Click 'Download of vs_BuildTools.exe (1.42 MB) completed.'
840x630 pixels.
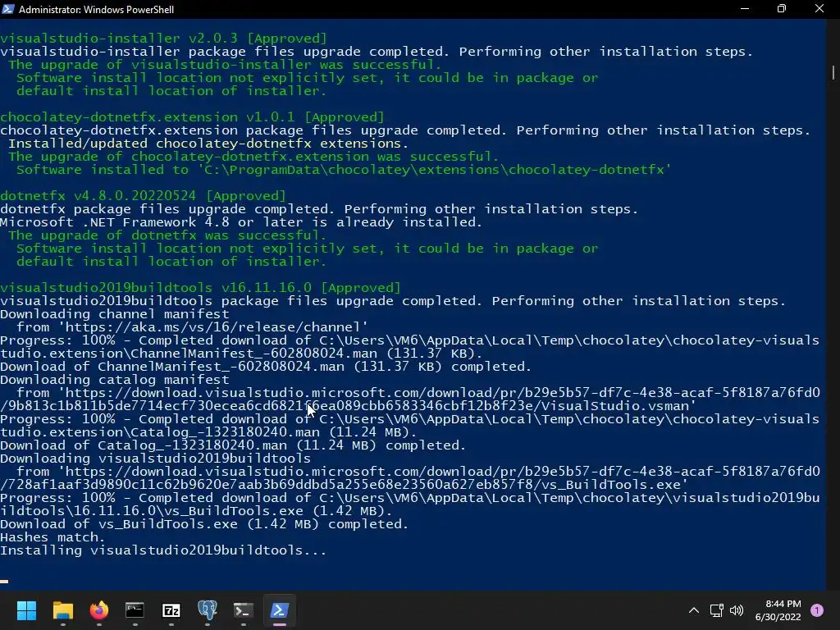pos(204,524)
